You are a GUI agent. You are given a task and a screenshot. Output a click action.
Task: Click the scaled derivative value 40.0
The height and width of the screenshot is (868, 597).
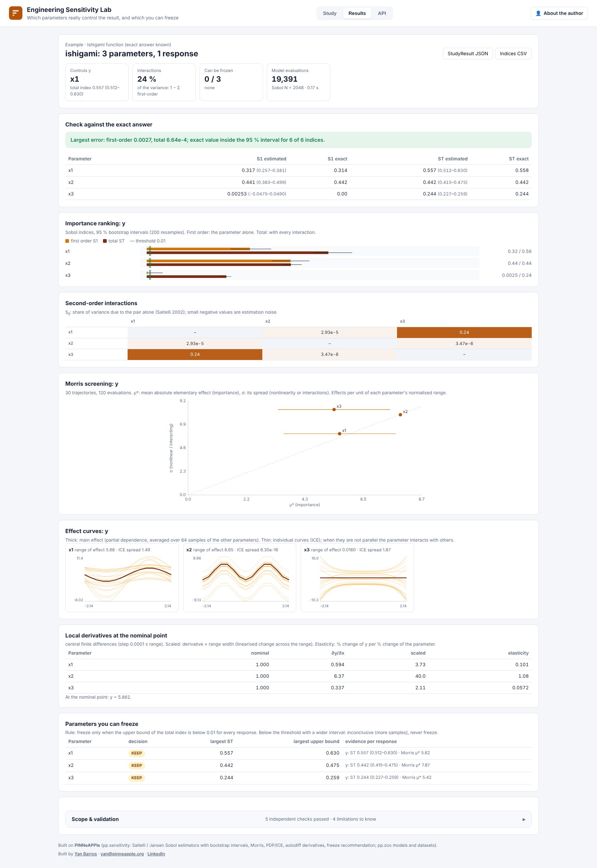[x=420, y=676]
